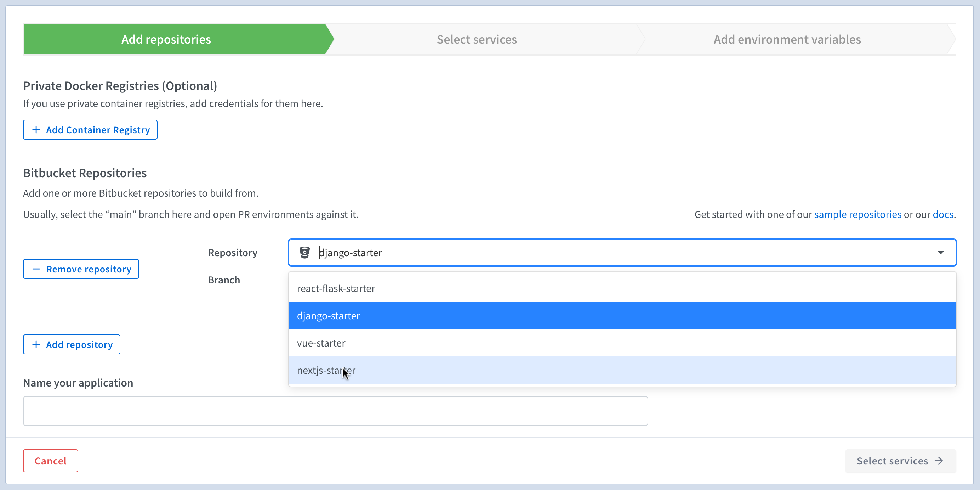
Task: Click the minus icon beside Remove repository
Action: pyautogui.click(x=36, y=269)
